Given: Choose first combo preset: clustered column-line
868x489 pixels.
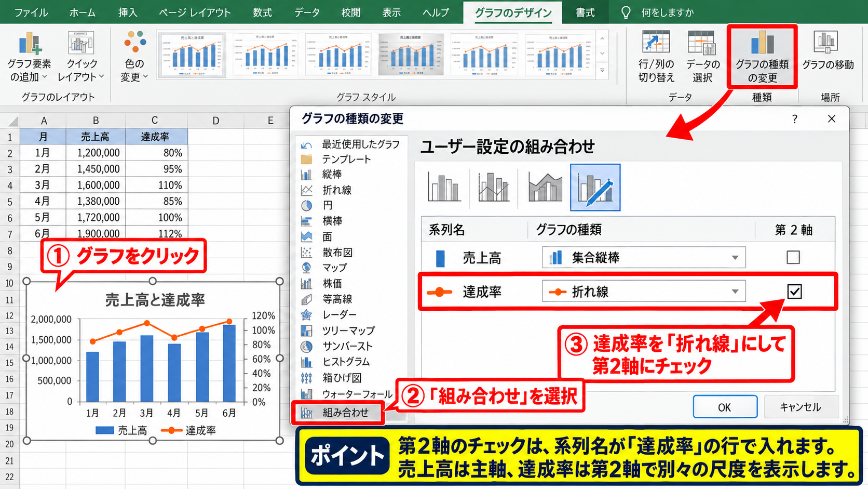Looking at the screenshot, I should click(x=444, y=188).
